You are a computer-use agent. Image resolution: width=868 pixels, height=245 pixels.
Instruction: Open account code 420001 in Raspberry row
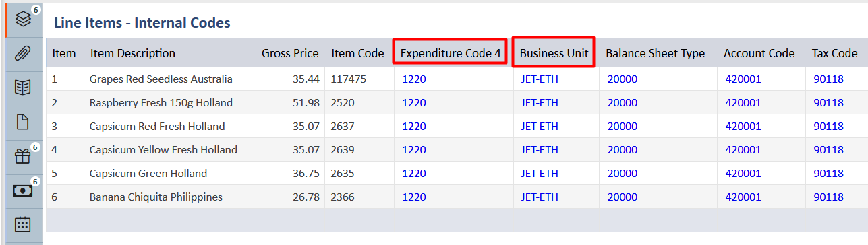coord(743,103)
